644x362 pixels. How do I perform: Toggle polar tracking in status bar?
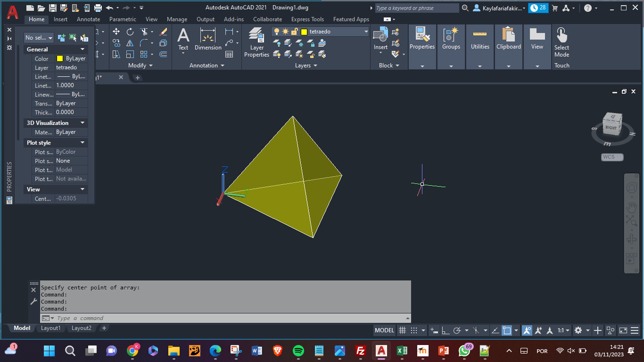pos(457,330)
